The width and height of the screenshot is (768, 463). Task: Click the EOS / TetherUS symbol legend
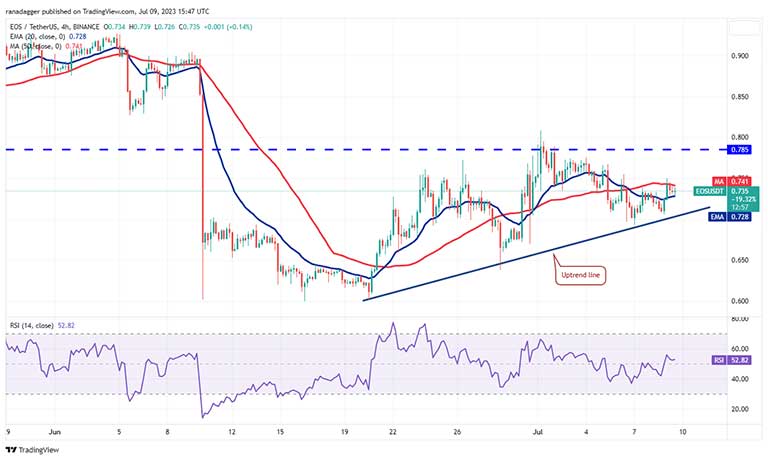(54, 27)
